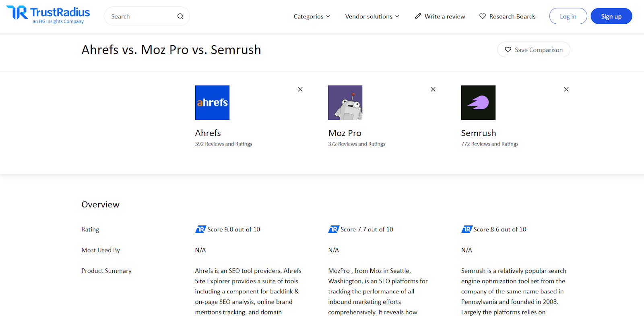Click the 'Most Used By' row label
This screenshot has width=644, height=316.
click(x=101, y=250)
